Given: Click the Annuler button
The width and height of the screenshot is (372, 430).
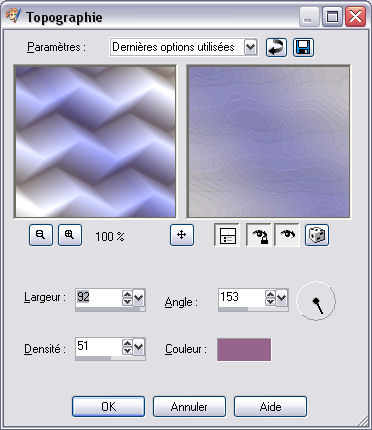Looking at the screenshot, I should (189, 407).
